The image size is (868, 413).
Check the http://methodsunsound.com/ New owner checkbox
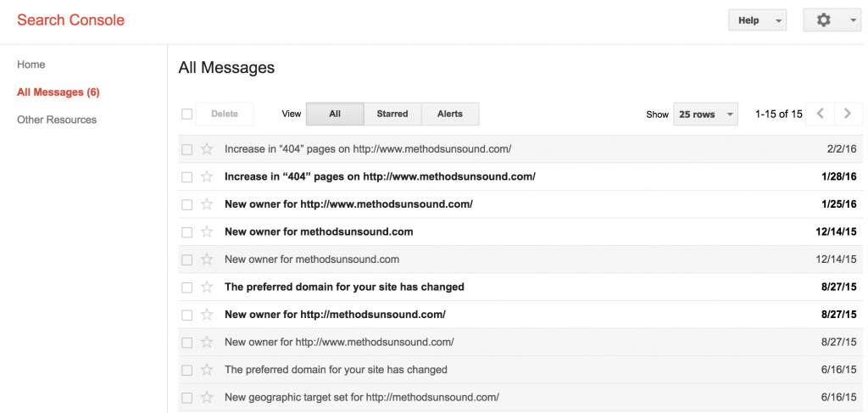pos(187,315)
